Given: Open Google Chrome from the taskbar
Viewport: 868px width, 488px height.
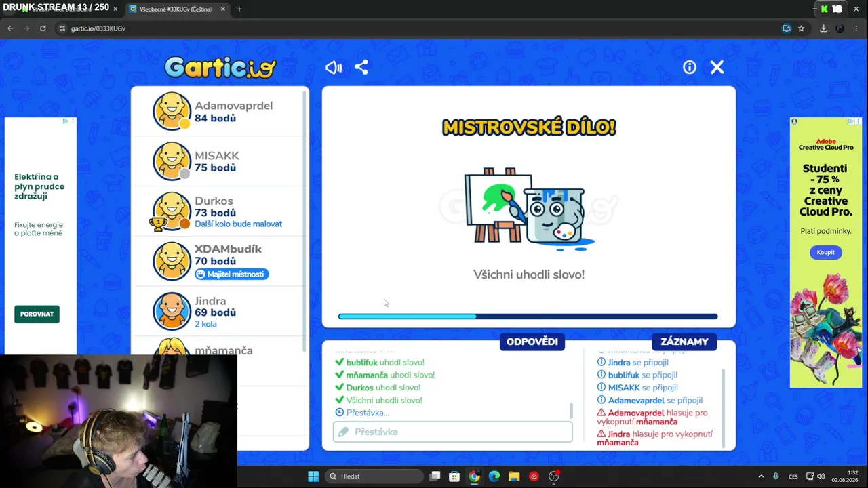Looking at the screenshot, I should pos(474,476).
